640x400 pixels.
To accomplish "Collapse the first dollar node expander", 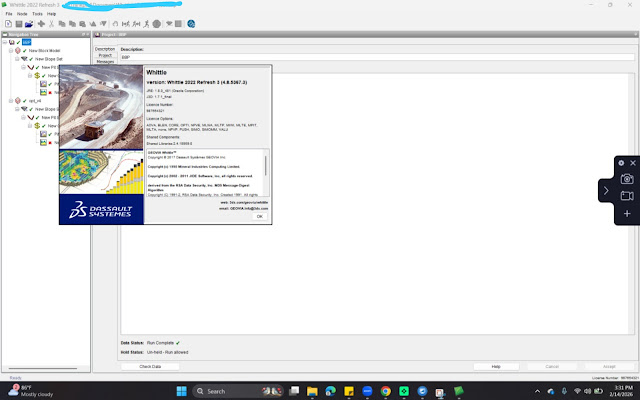I will (30, 76).
